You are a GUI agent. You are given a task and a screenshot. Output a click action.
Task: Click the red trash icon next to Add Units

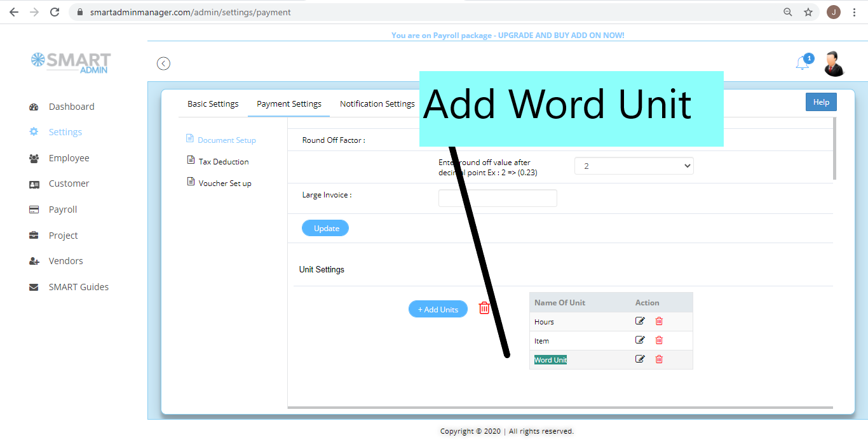[484, 308]
